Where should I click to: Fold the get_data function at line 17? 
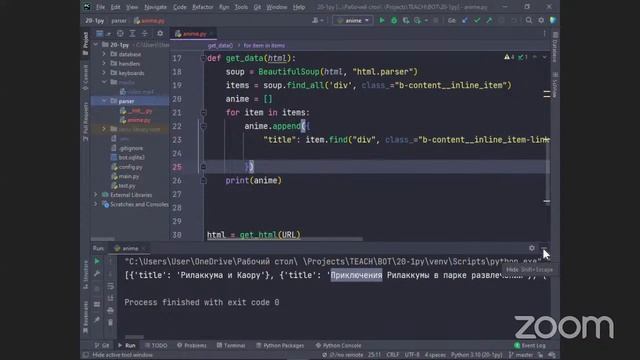click(203, 58)
